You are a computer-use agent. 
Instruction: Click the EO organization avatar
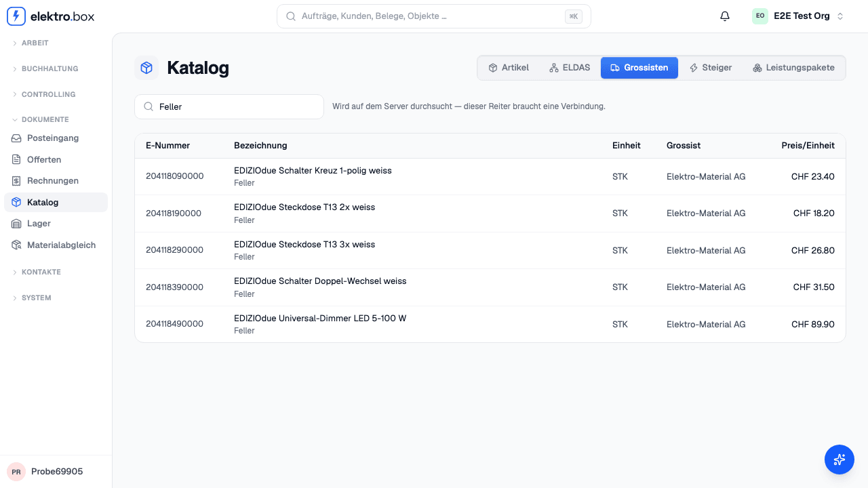pos(760,16)
